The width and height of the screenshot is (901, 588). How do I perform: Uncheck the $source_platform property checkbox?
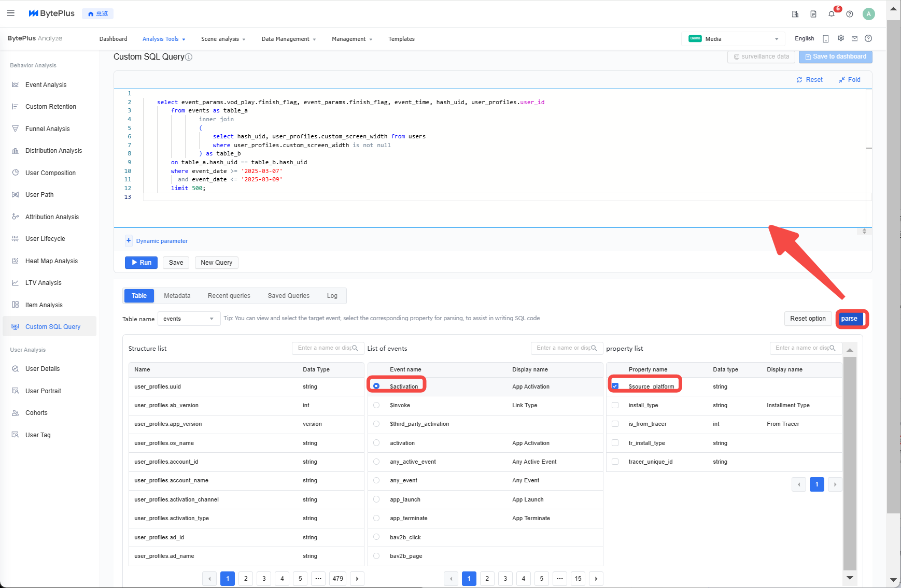click(615, 386)
